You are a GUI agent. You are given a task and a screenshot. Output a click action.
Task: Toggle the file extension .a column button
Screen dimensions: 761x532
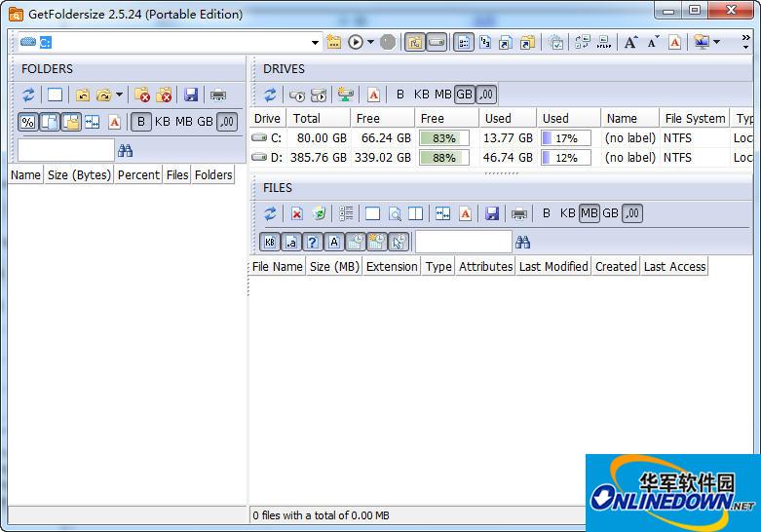coord(291,242)
